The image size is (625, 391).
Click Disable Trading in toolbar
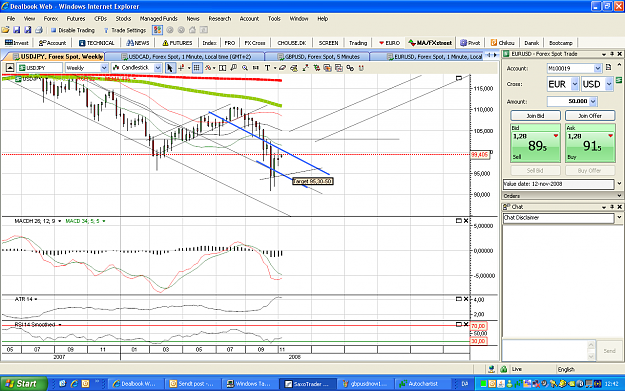(x=73, y=30)
